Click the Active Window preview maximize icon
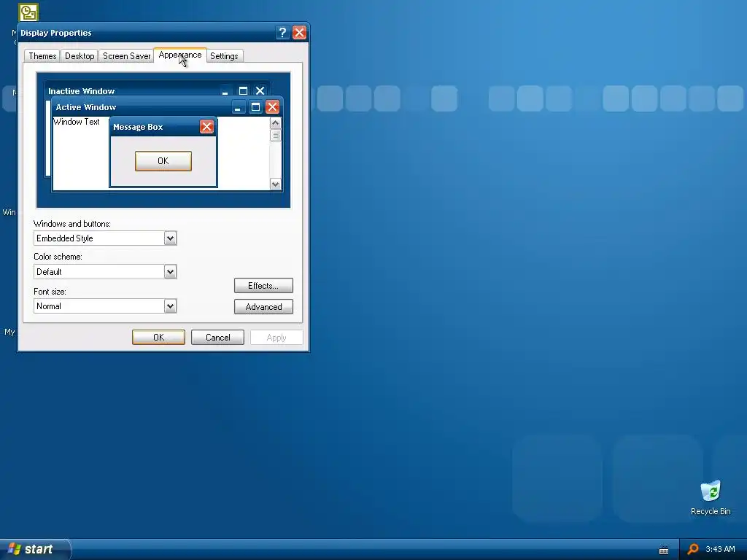This screenshot has width=747, height=560. [x=255, y=107]
